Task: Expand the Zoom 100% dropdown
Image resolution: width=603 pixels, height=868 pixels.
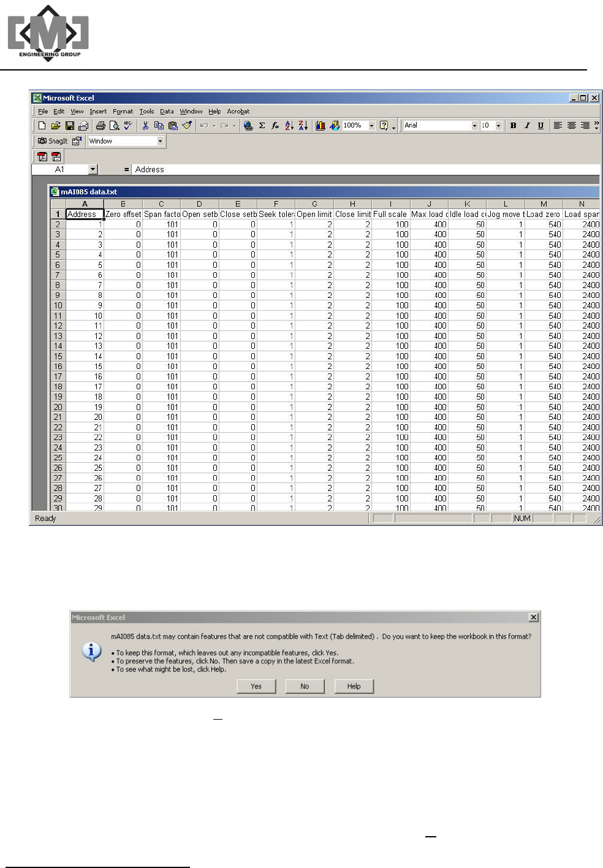Action: pyautogui.click(x=371, y=126)
